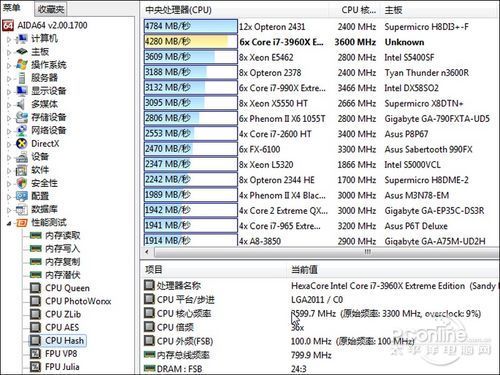This screenshot has height=375, width=500.
Task: Expand the 计算机 tree node
Action: (x=9, y=39)
